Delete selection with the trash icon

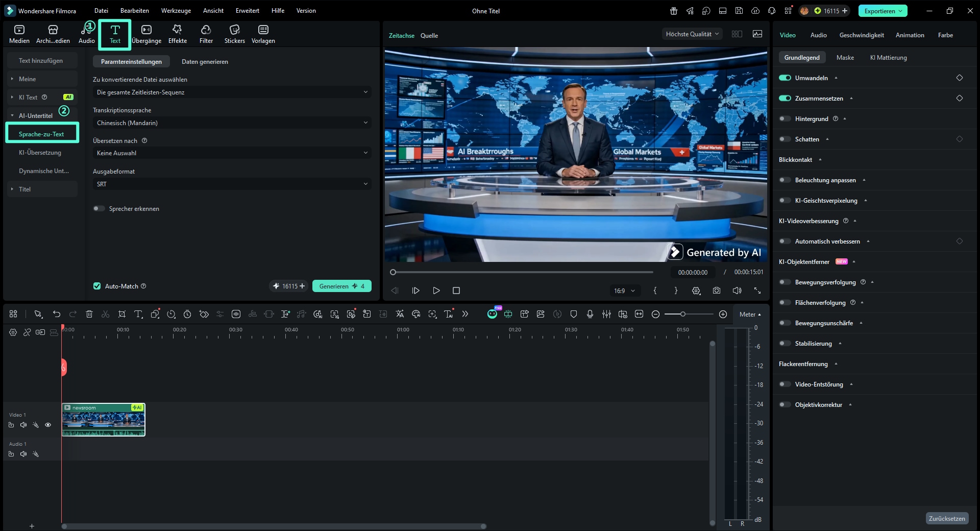tap(89, 314)
